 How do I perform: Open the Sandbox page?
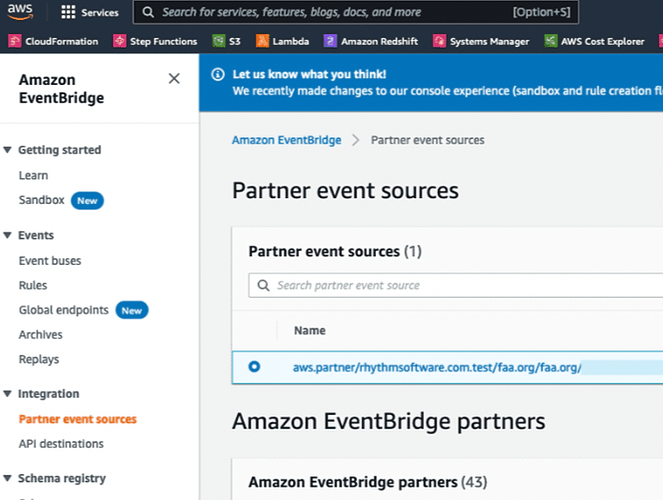tap(41, 200)
